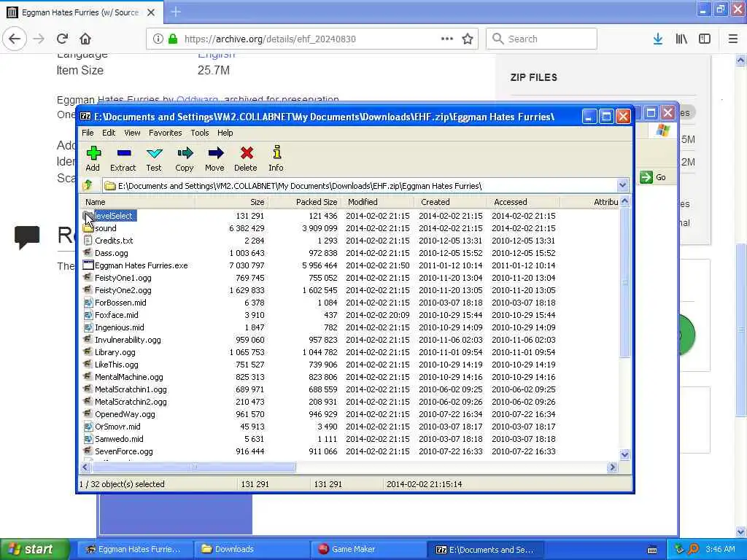
Task: Select the sound folder icon
Action: (x=88, y=228)
